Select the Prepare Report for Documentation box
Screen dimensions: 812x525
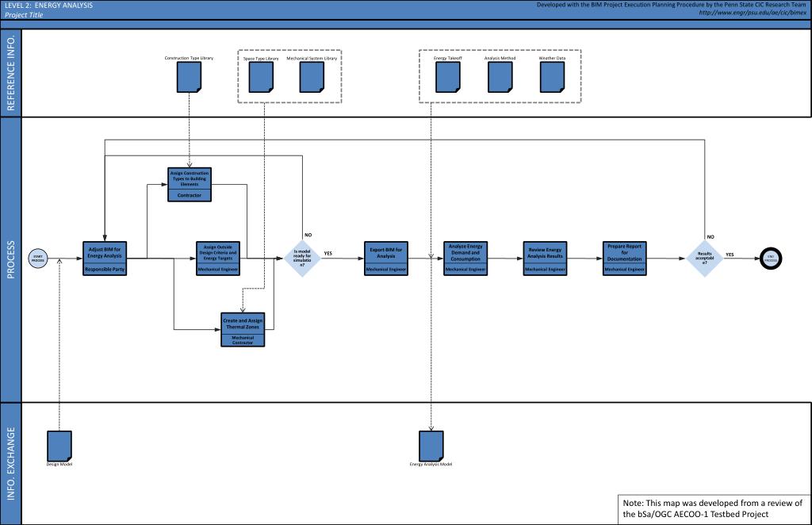[625, 259]
